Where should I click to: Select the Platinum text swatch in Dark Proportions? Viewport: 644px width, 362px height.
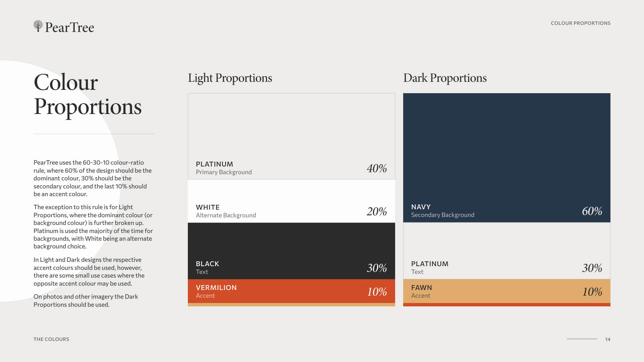tap(507, 251)
